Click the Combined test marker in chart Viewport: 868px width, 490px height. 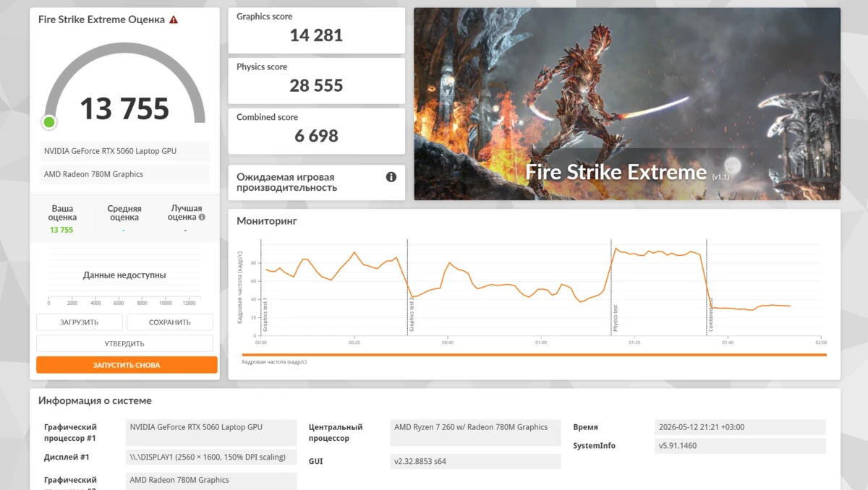[x=707, y=288]
